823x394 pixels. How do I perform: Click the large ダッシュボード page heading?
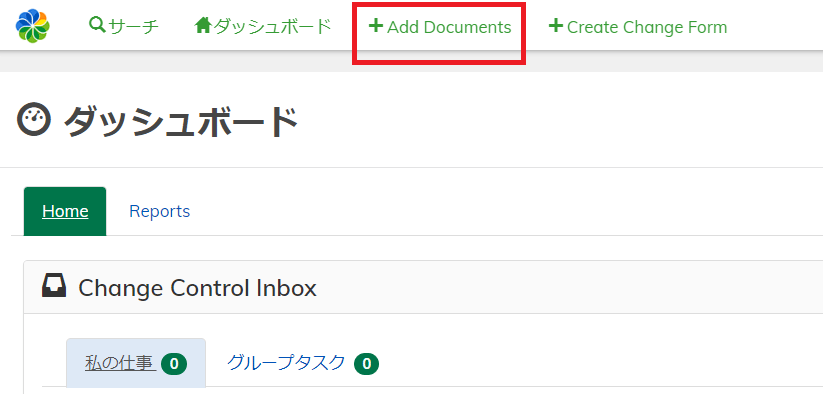point(181,122)
